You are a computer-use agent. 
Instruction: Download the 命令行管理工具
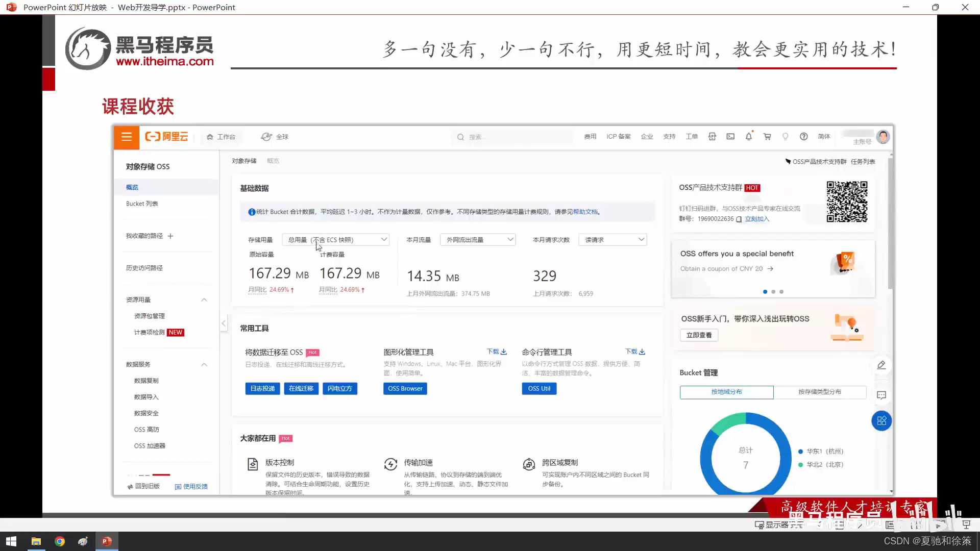[635, 352]
